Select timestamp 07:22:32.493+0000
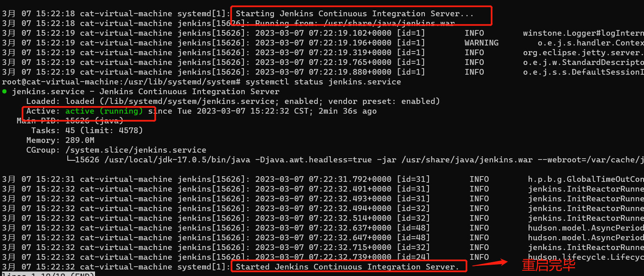 (x=350, y=199)
